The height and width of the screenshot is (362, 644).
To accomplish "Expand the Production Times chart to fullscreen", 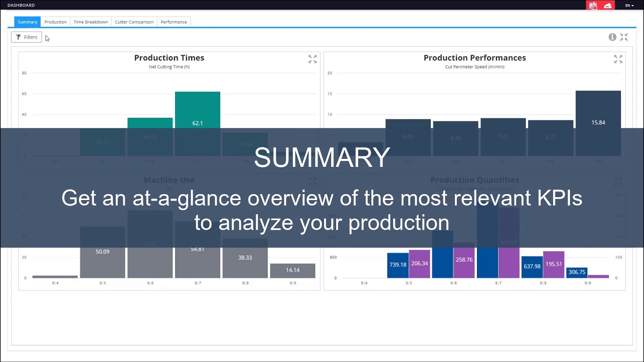I will pyautogui.click(x=312, y=59).
